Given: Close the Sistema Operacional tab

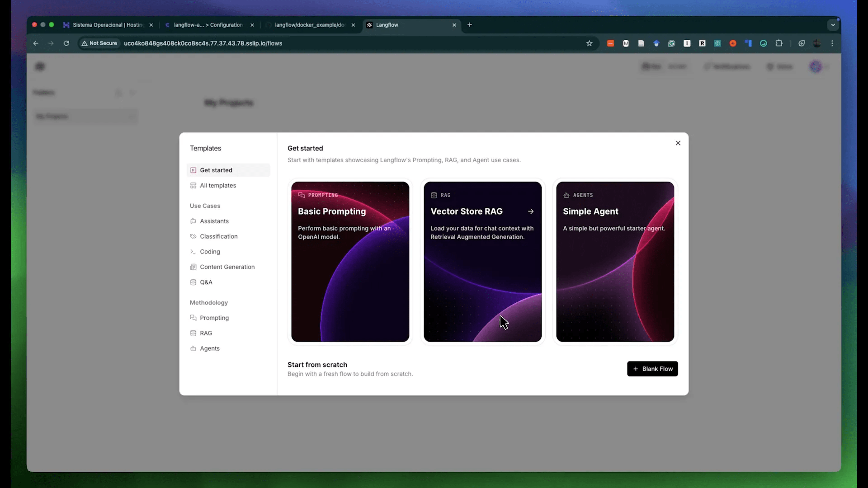Looking at the screenshot, I should coord(151,25).
